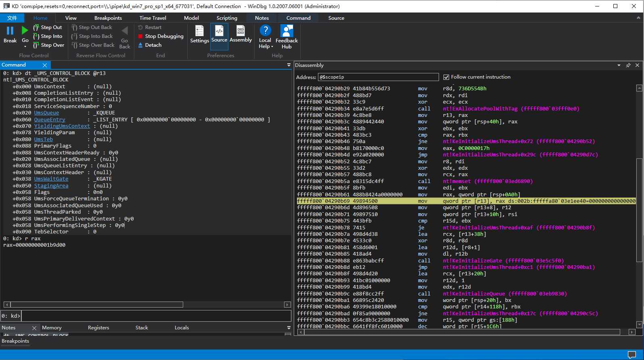Open the YieldingUmsContext field link
The height and width of the screenshot is (360, 644).
62,126
